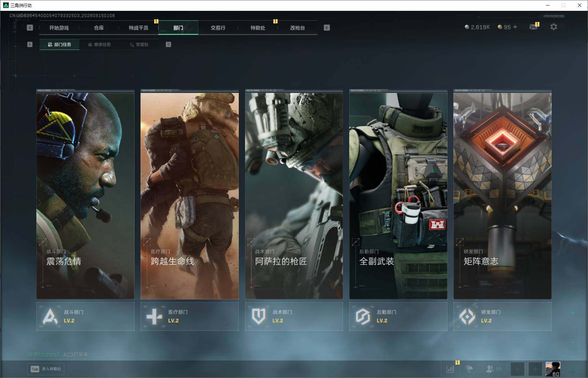Open the 赛季任务 sub-tab

coord(99,44)
